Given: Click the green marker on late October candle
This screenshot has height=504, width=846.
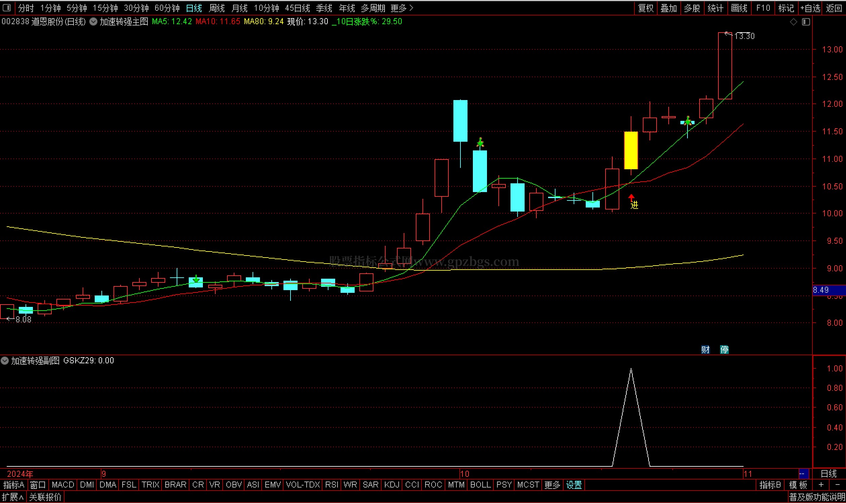Looking at the screenshot, I should 688,121.
